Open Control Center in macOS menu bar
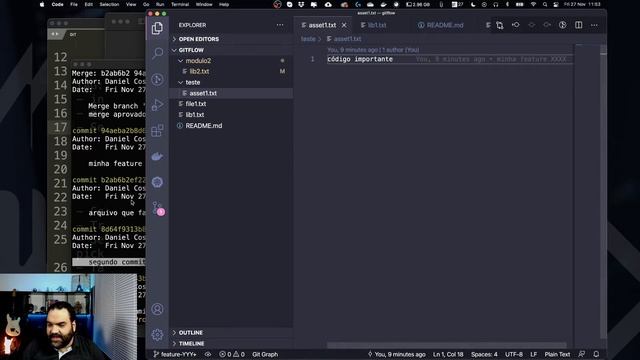Viewport: 640px width, 360px height. tap(556, 4)
